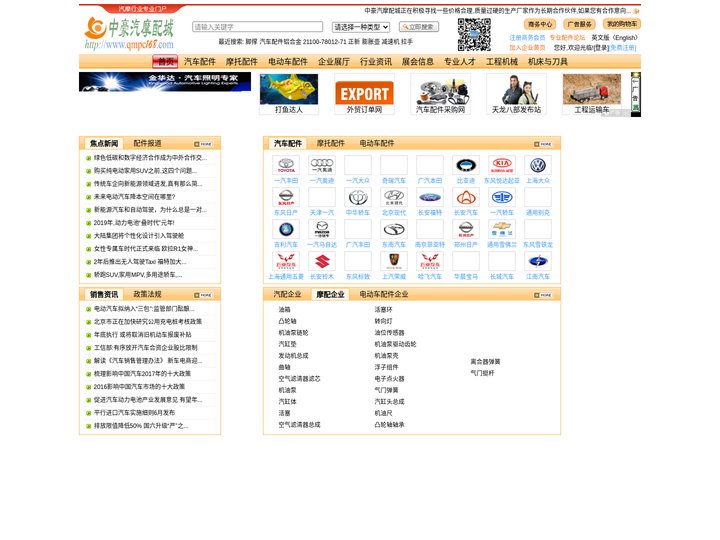Open 商务中心 button
720x540 pixels.
tap(540, 24)
